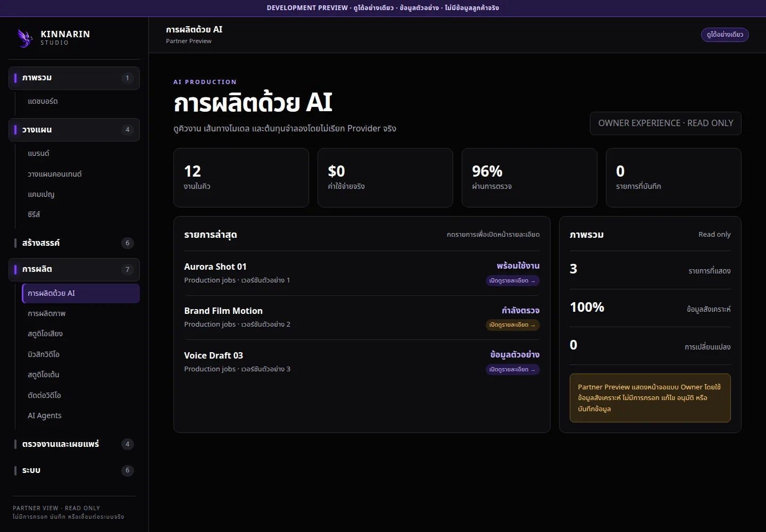The height and width of the screenshot is (532, 766).
Task: Select สตูดิโอเต้น in the sidebar
Action: 80,375
